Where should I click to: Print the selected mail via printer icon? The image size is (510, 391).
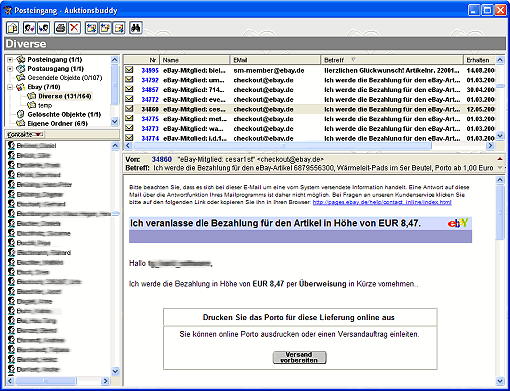pos(60,28)
